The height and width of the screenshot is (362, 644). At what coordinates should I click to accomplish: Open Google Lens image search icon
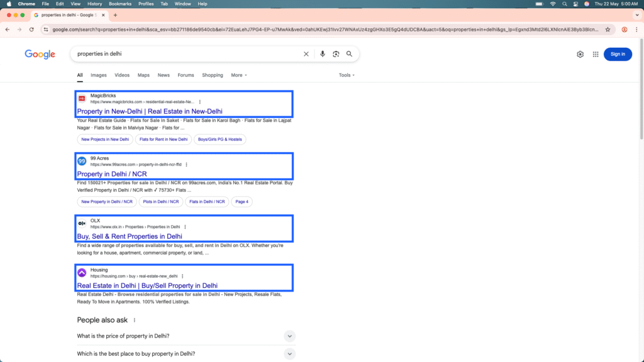(x=336, y=54)
